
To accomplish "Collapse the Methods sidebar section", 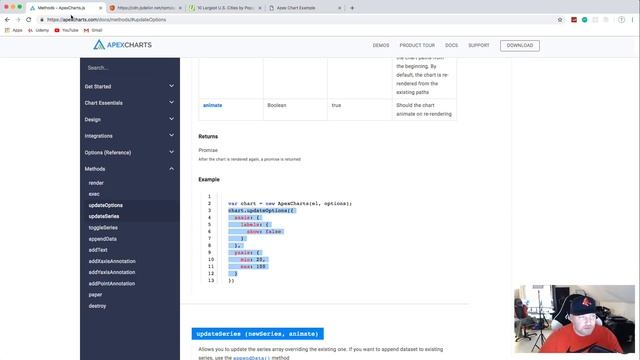I will (x=130, y=169).
